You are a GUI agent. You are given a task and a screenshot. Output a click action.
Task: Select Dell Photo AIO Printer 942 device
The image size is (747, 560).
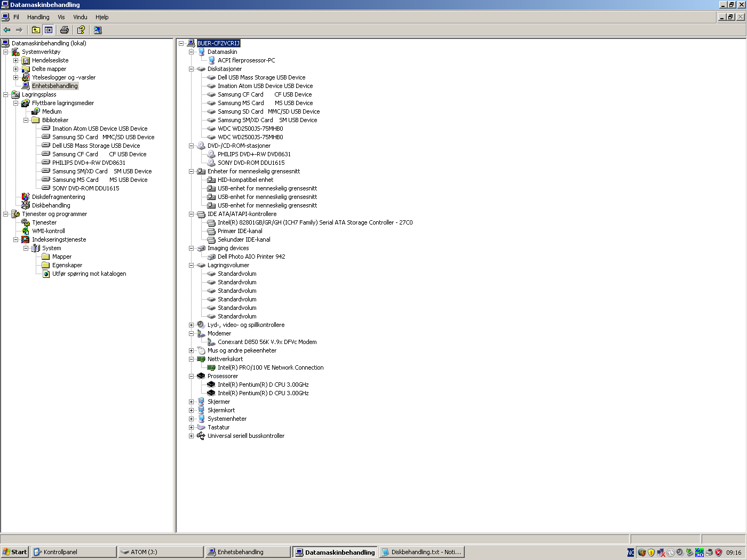pyautogui.click(x=251, y=257)
